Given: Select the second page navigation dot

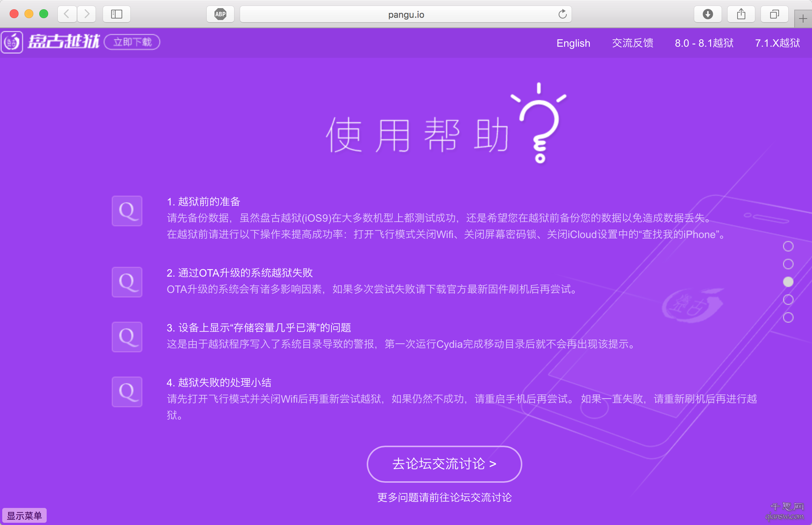Looking at the screenshot, I should pyautogui.click(x=788, y=264).
